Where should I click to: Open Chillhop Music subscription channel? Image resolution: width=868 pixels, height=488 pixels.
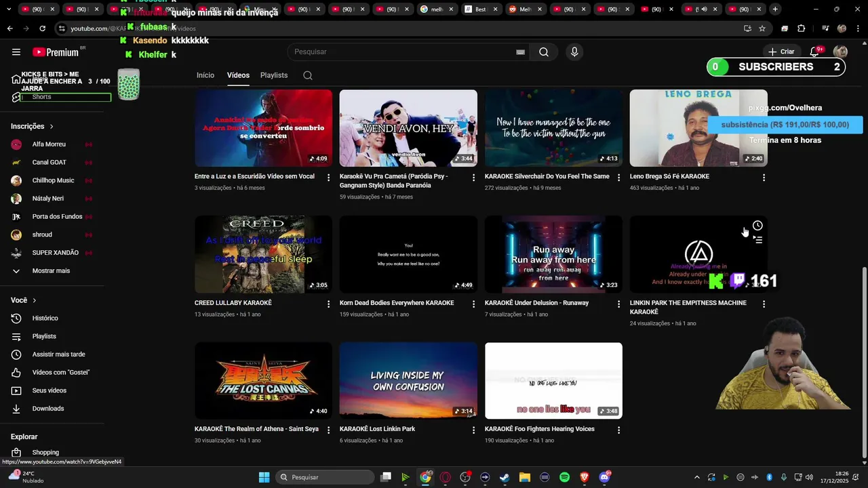[52, 180]
